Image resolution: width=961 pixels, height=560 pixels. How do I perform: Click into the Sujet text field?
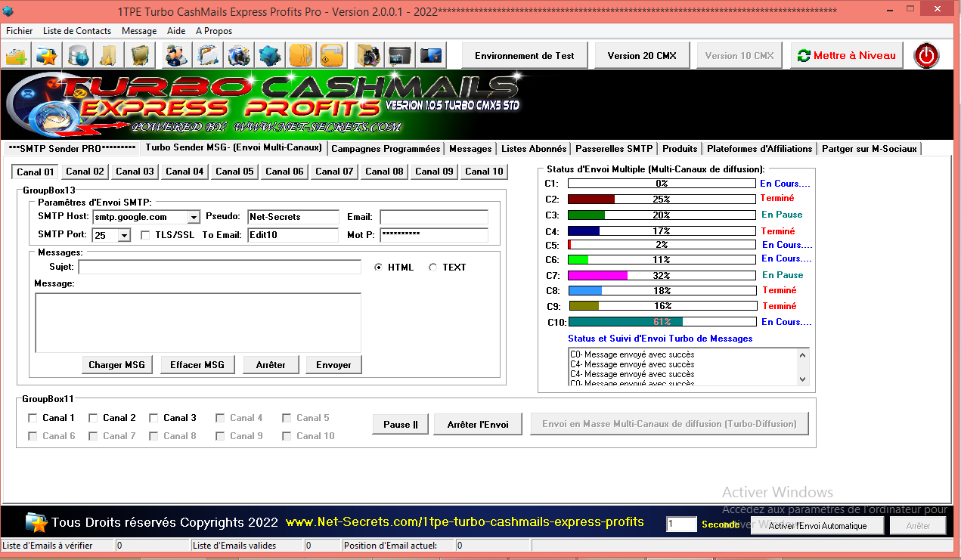219,268
